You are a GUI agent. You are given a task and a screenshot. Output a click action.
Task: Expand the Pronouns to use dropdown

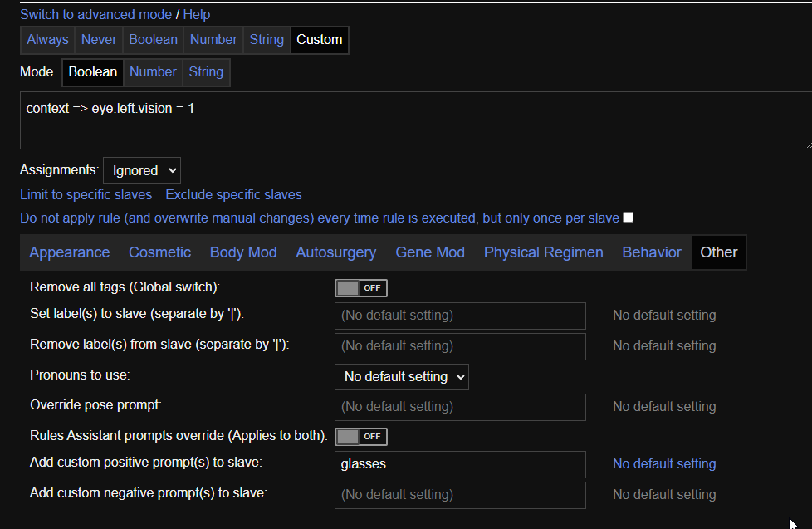(x=402, y=377)
